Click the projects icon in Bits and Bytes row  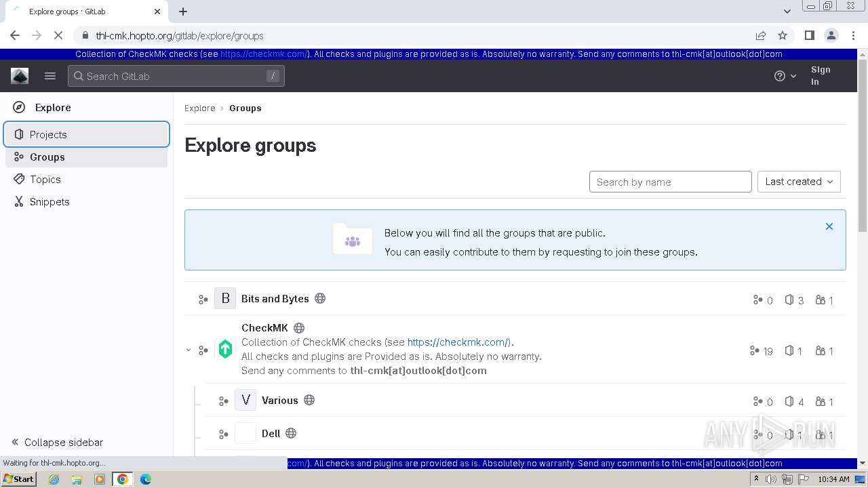789,300
